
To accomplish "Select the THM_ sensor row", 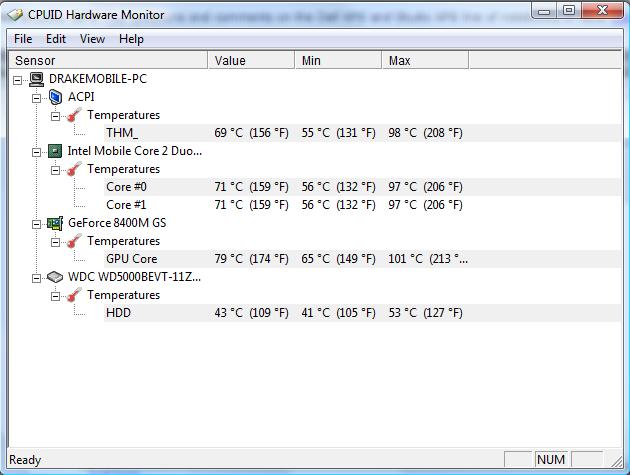I will [x=362, y=133].
